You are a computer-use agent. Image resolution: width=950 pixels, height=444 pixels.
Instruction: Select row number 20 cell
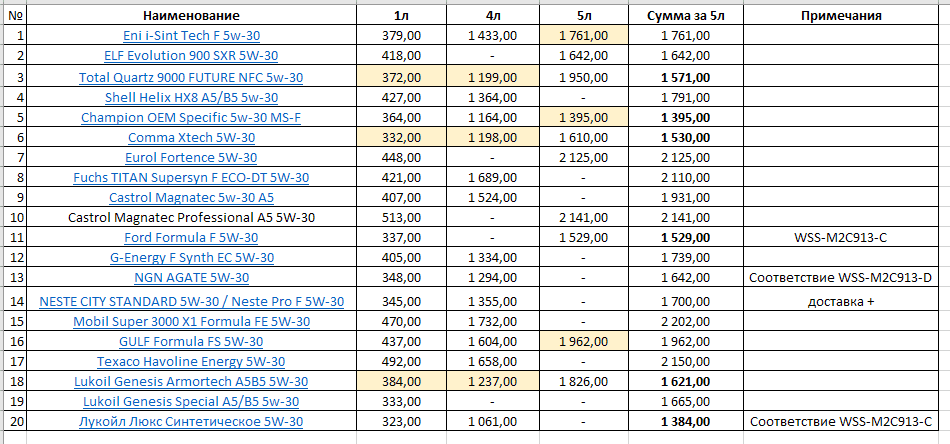pos(13,422)
